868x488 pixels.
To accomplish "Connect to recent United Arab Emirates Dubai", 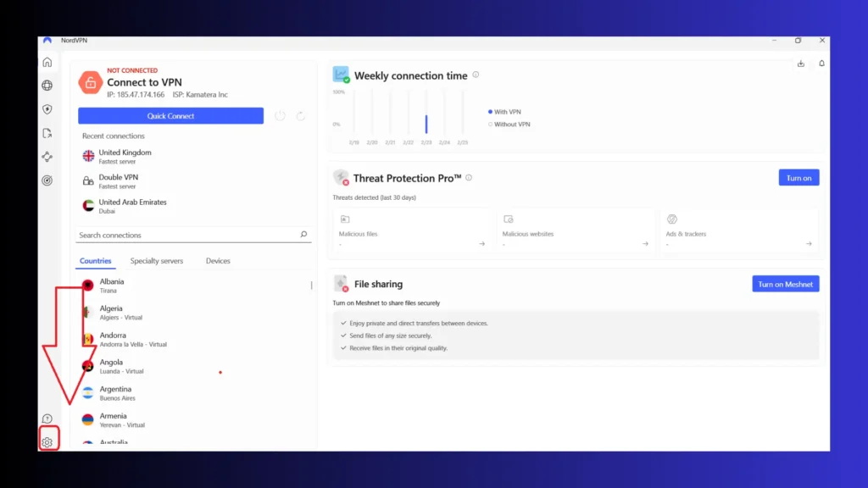I will 194,206.
